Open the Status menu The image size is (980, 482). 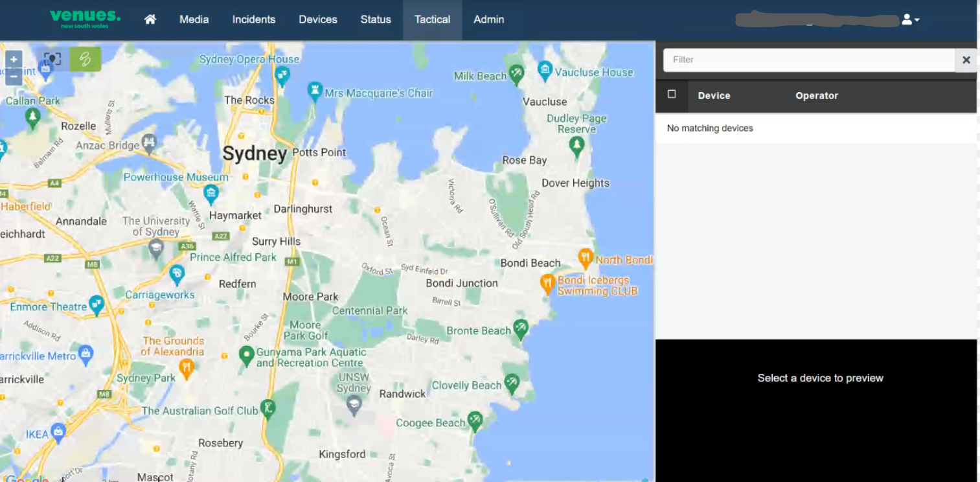coord(376,19)
